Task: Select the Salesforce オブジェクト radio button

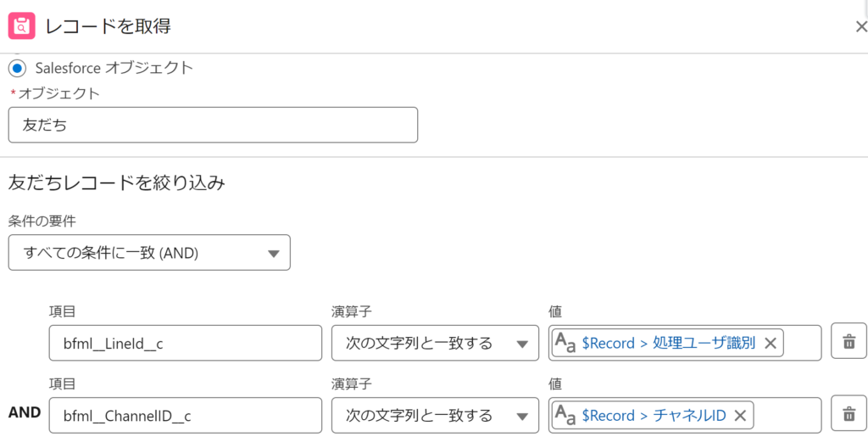Action: coord(17,67)
